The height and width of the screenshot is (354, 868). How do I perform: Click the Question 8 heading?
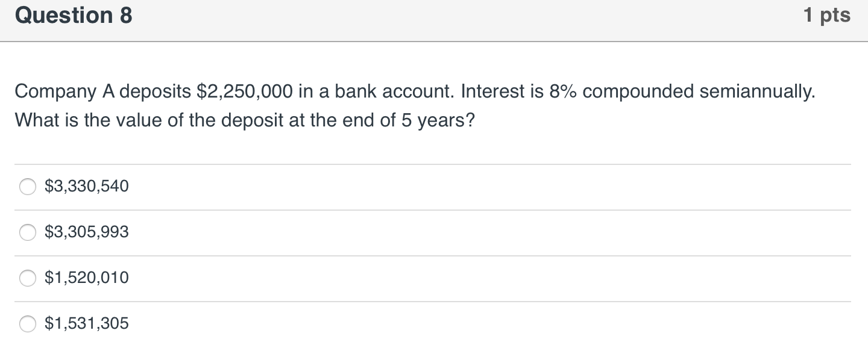[x=74, y=16]
